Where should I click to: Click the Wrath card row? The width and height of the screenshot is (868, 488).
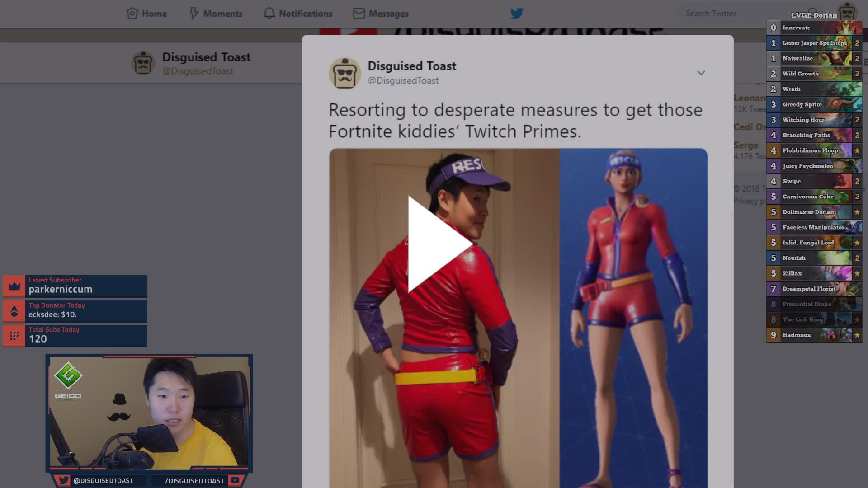coord(814,89)
